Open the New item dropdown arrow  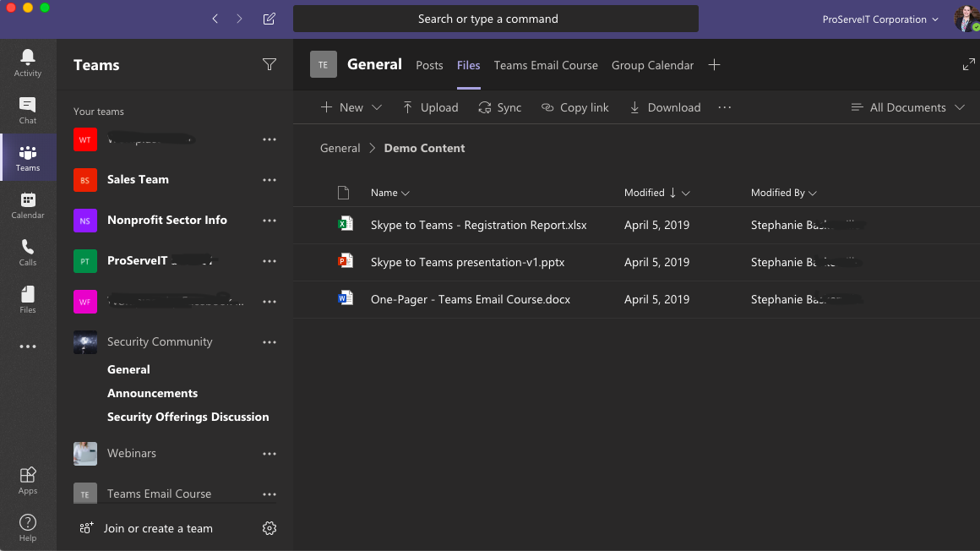pos(377,107)
